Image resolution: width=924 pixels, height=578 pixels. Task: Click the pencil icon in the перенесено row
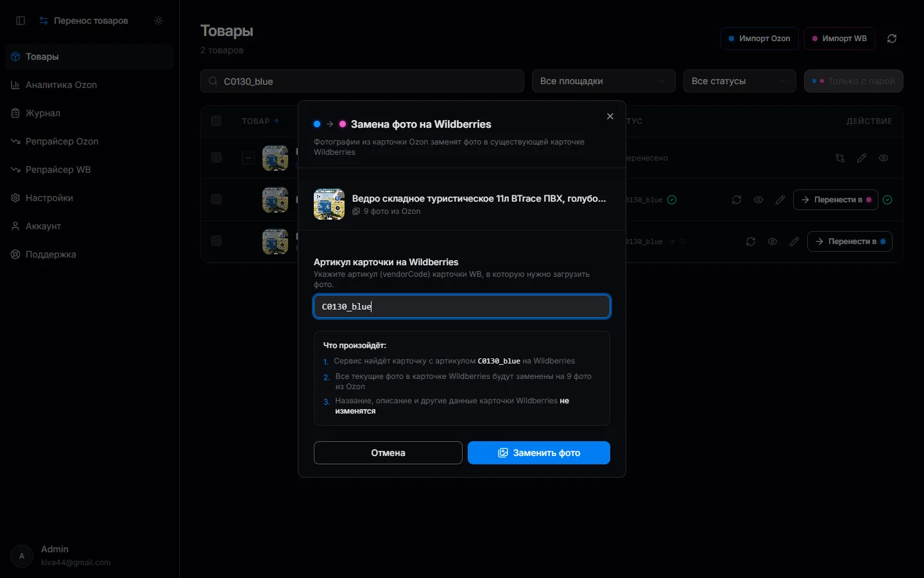[x=862, y=158]
